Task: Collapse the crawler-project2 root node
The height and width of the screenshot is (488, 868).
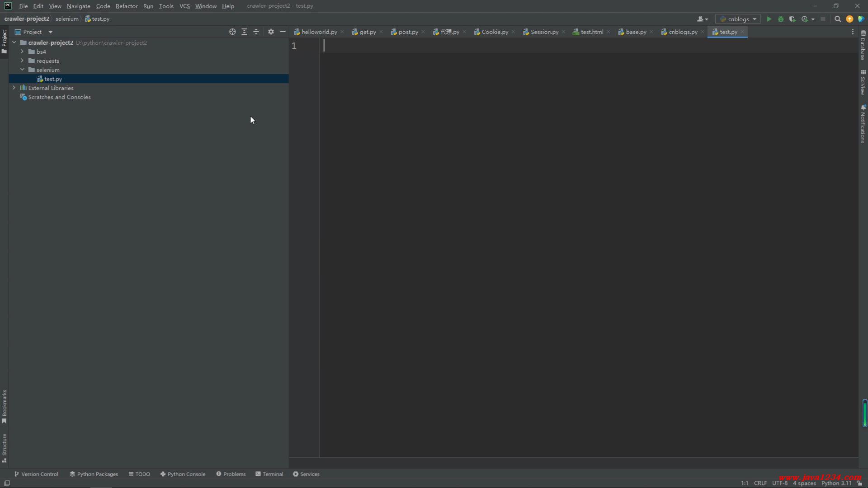Action: pos(14,42)
